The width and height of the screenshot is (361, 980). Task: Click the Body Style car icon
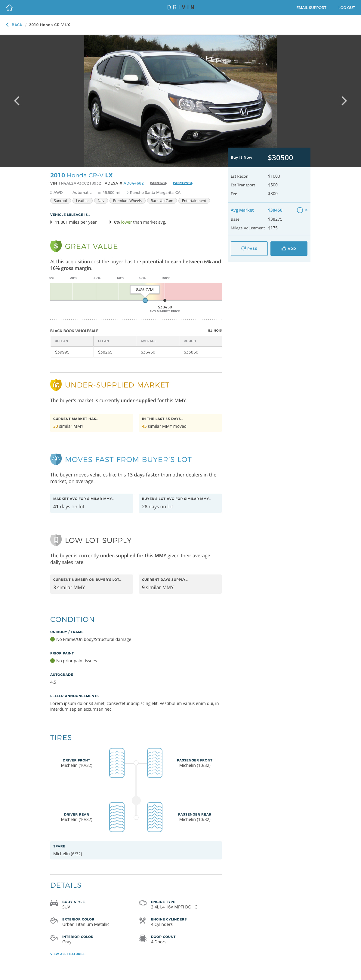[54, 903]
